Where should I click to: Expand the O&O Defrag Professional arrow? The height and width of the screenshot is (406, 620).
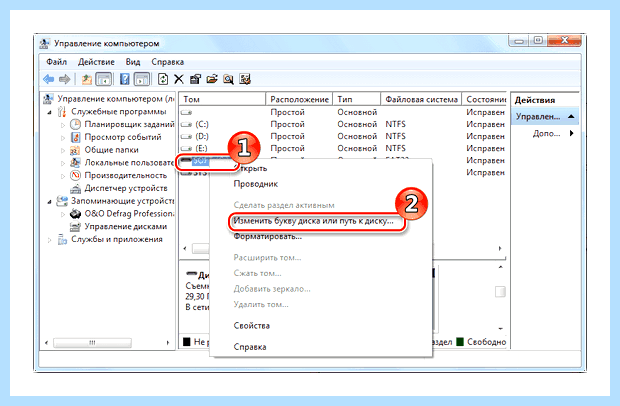point(63,214)
